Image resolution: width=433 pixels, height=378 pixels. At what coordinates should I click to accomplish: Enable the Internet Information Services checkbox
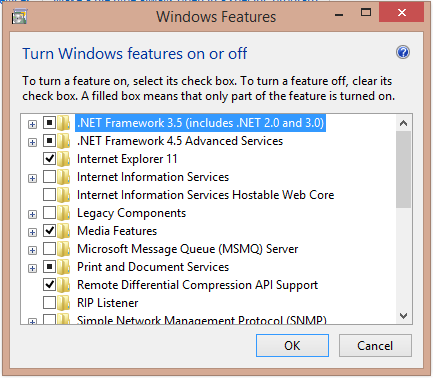pos(49,177)
